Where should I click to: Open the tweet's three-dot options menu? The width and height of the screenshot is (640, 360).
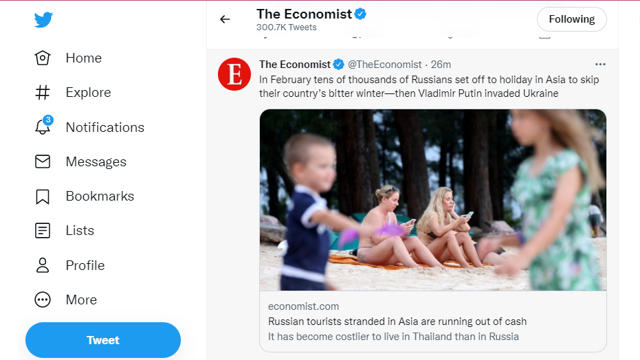600,64
